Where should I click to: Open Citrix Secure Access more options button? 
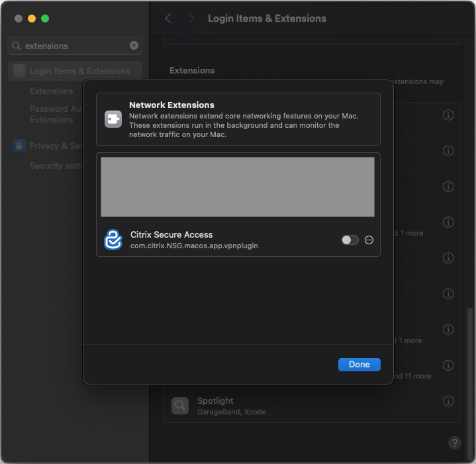369,240
